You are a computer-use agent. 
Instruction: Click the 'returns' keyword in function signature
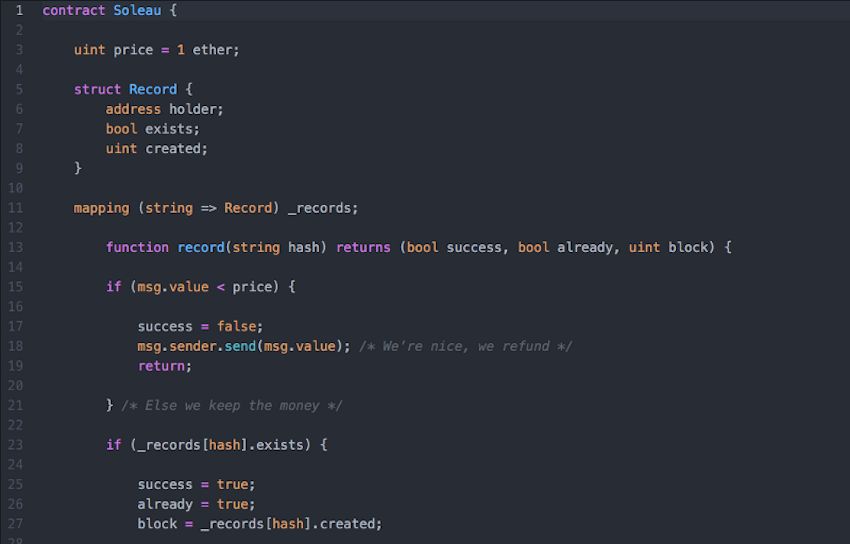(x=363, y=247)
